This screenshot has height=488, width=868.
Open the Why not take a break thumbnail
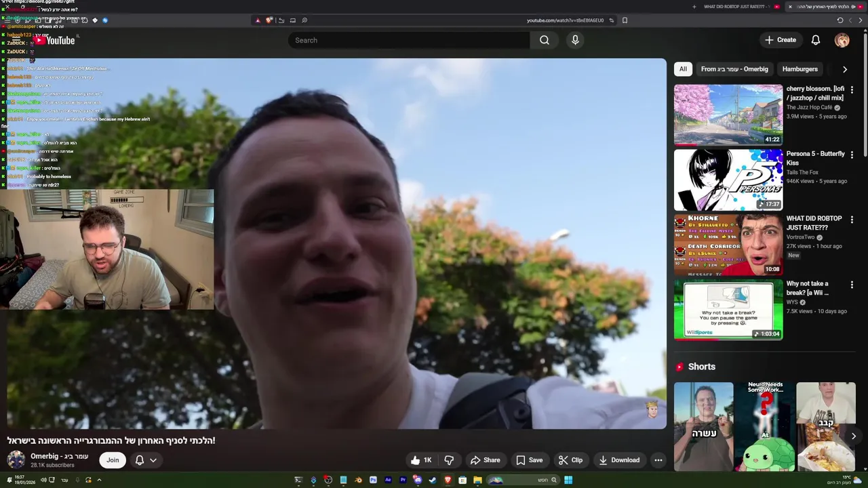[728, 310]
